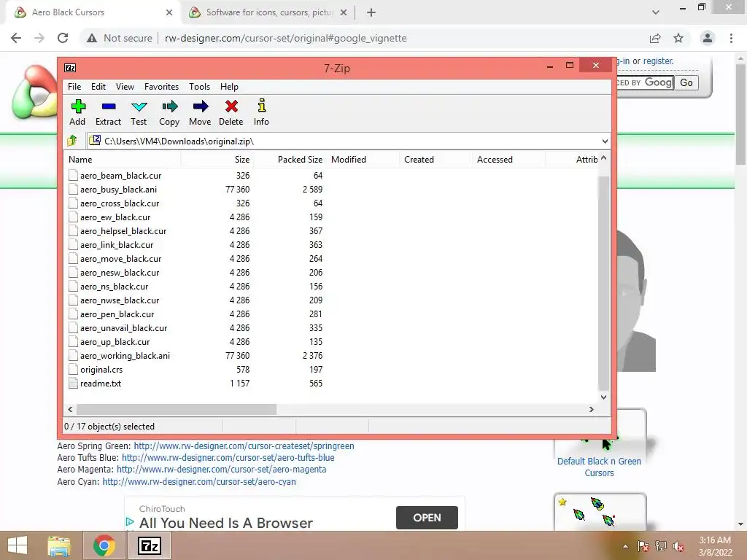Open the Aero Tufts Blue link
Image resolution: width=747 pixels, height=560 pixels.
[x=228, y=458]
